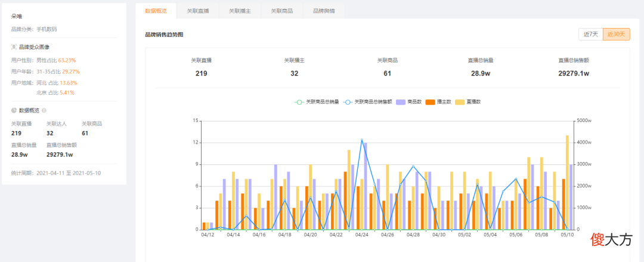Click the pie icon before 数据概览 heading
Viewport: 644px width, 262px height.
pos(14,110)
